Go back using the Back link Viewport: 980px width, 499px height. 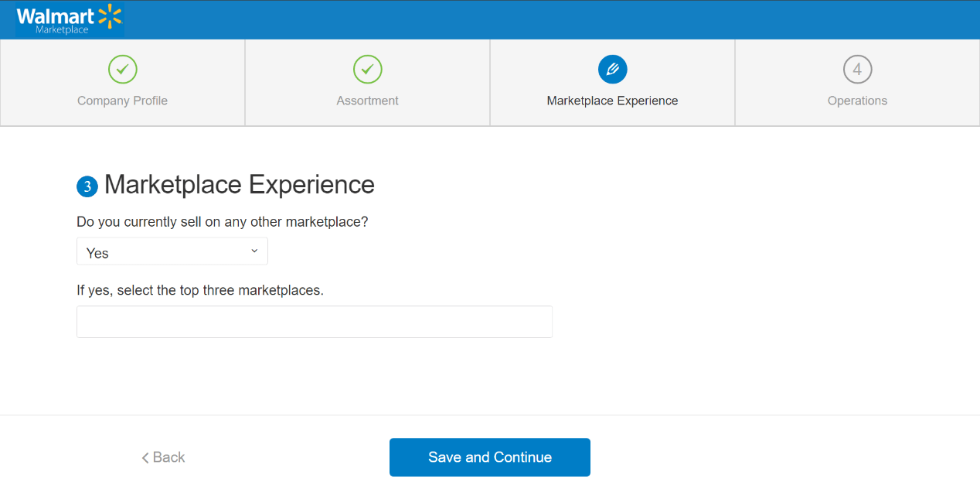click(163, 457)
